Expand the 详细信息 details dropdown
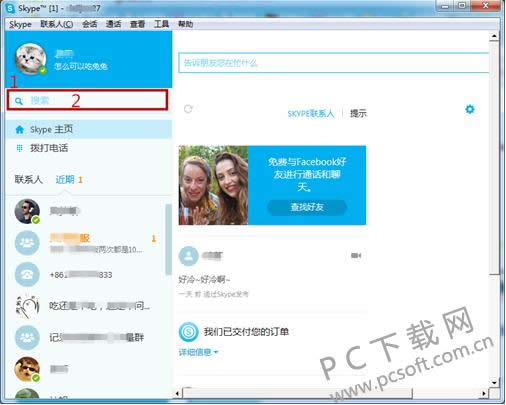The height and width of the screenshot is (405, 506). click(x=198, y=352)
